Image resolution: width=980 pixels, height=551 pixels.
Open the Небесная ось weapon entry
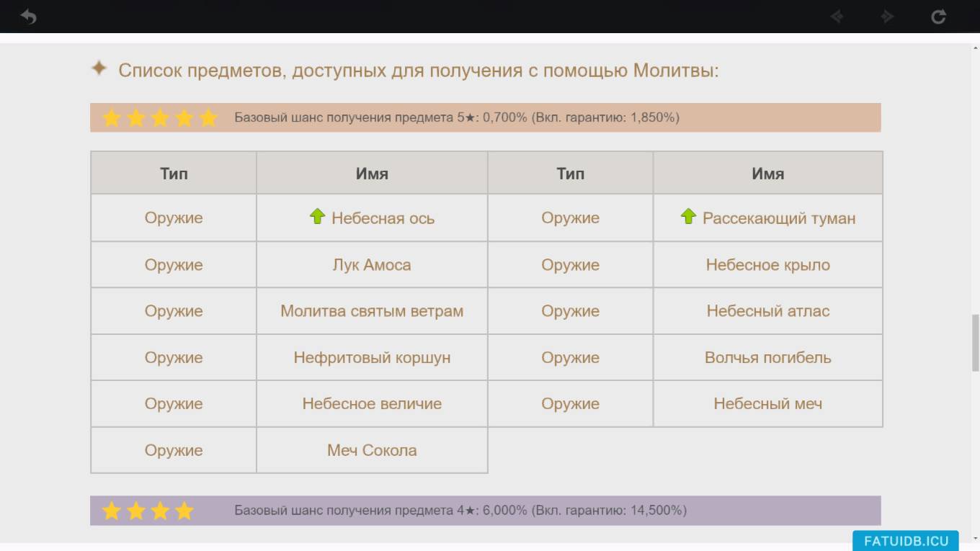[383, 218]
